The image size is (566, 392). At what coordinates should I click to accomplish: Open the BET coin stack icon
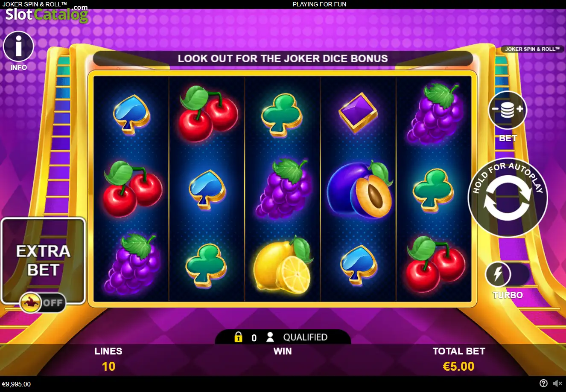pos(508,110)
